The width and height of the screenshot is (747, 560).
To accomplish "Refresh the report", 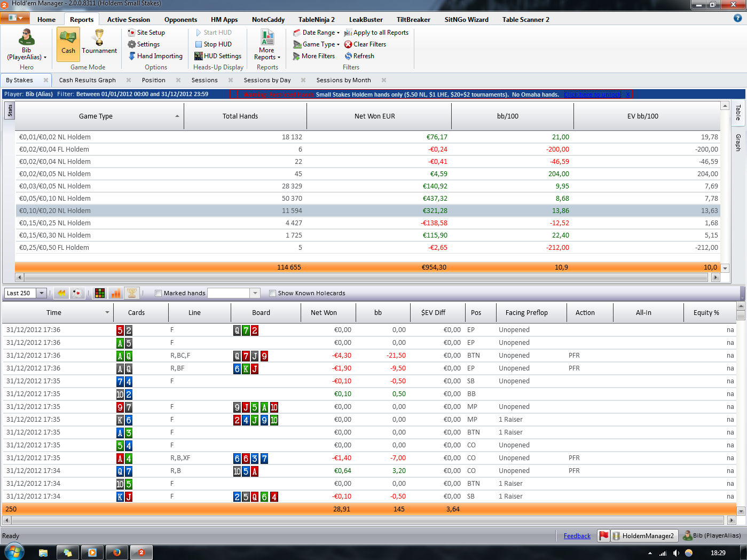I will (359, 56).
